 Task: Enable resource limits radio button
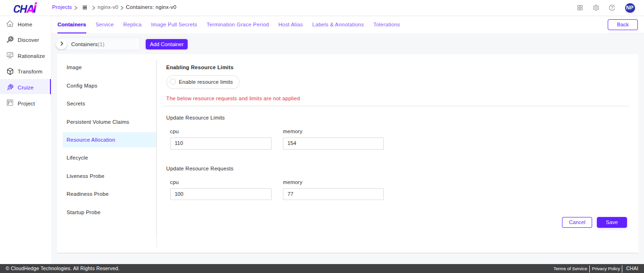coord(173,82)
